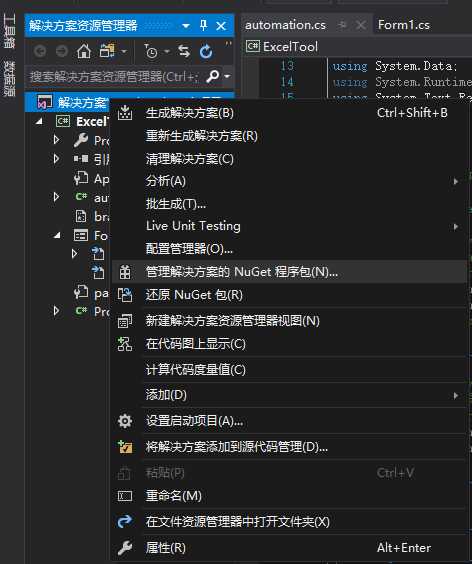Pin the automation.cs tab
This screenshot has height=564, width=472.
[342, 25]
